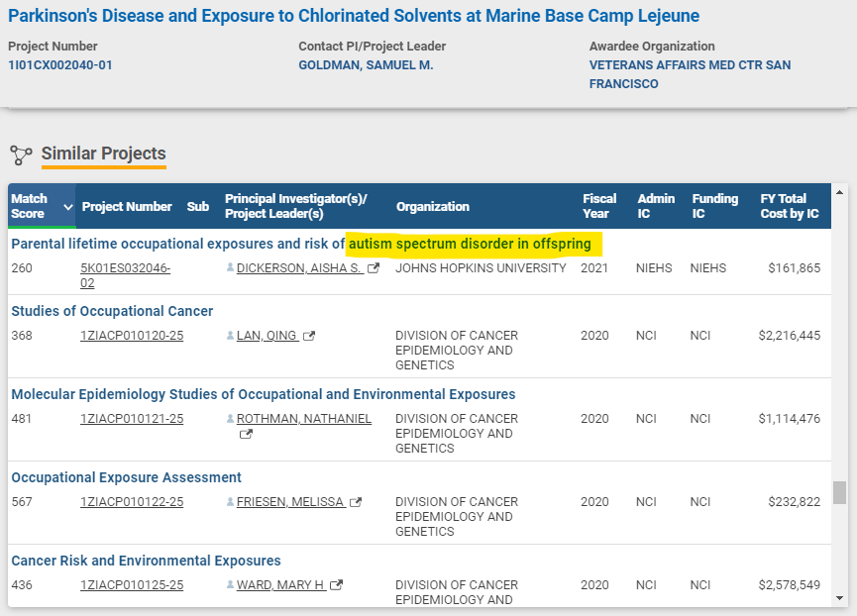Sort by Match Score dropdown arrow

[x=67, y=207]
